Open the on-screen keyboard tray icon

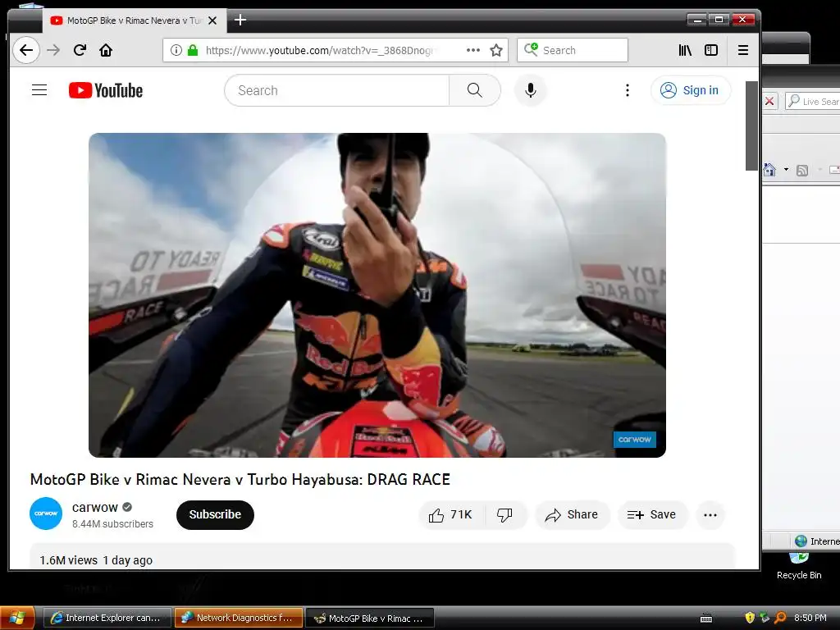(706, 619)
